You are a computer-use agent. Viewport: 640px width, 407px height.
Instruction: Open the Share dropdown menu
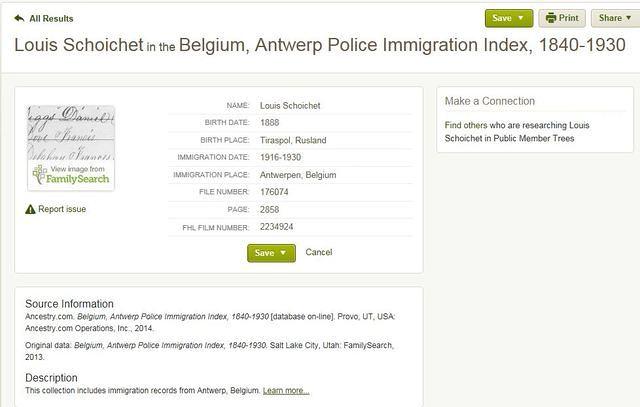pos(613,18)
